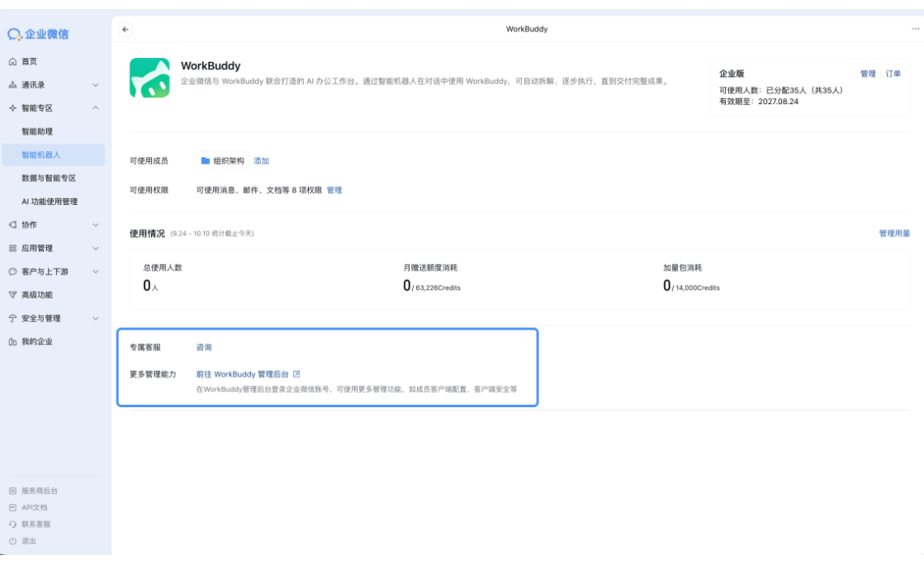Go back using the arrow icon beside WorkBuddy title
Screen dimensions: 924x565
(126, 29)
